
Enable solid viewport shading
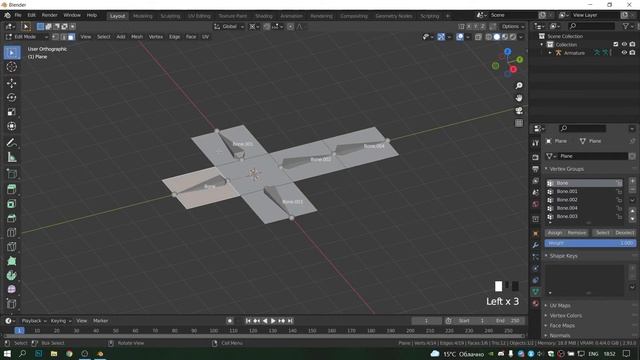(497, 37)
